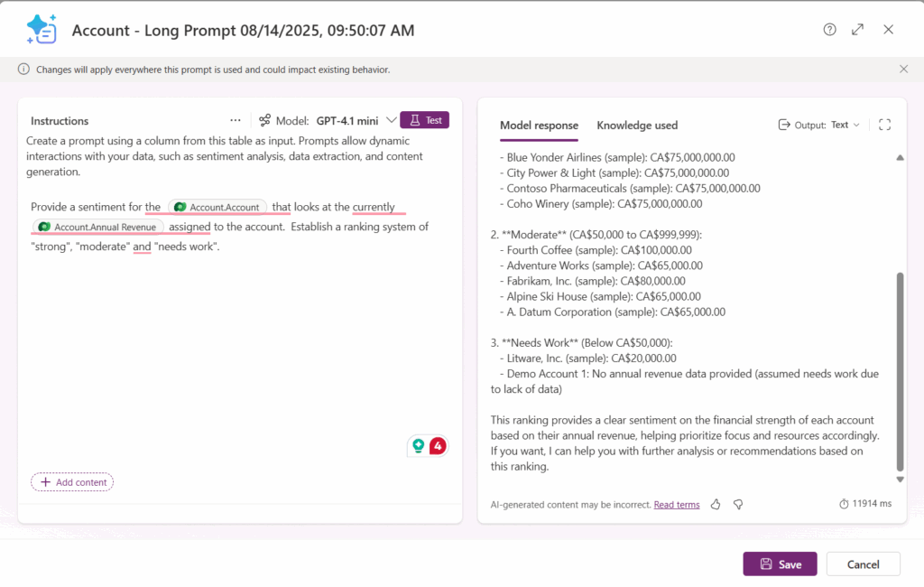Click the scroll down arrow in response

point(900,480)
